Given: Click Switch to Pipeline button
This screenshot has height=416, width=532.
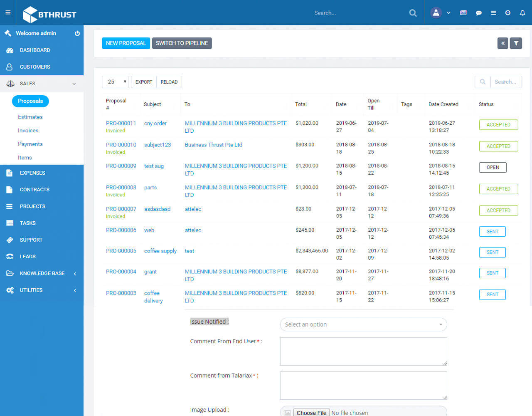Looking at the screenshot, I should tap(182, 43).
